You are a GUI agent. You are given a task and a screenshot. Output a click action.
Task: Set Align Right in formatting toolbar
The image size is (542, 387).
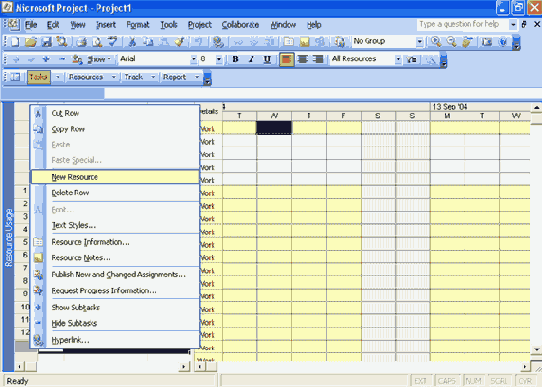[x=318, y=59]
